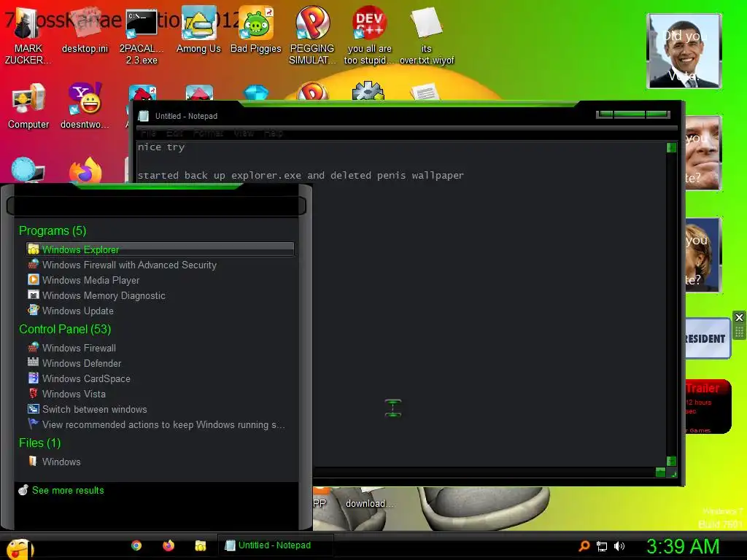The width and height of the screenshot is (747, 560).
Task: Open the blue gem desktop icon
Action: (x=256, y=93)
